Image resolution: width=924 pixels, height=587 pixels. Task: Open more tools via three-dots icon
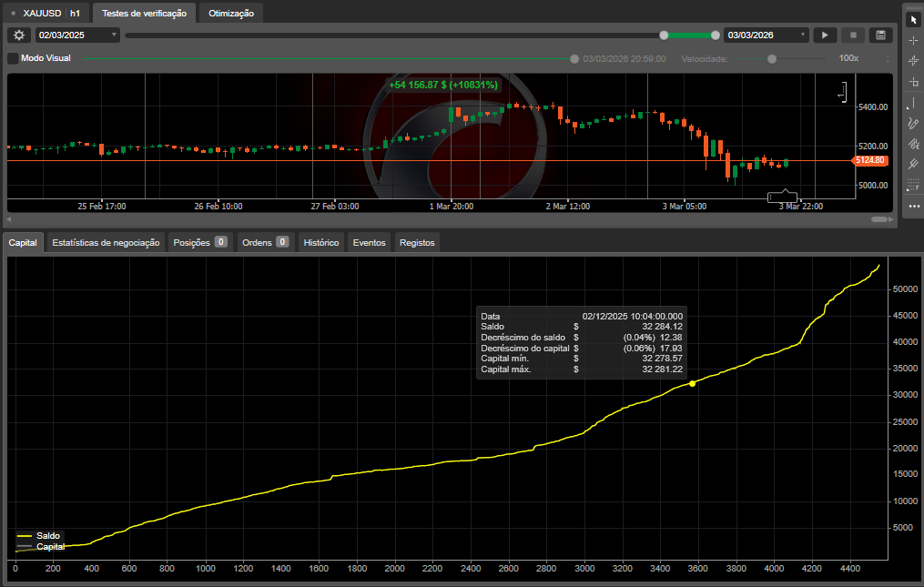click(x=914, y=207)
